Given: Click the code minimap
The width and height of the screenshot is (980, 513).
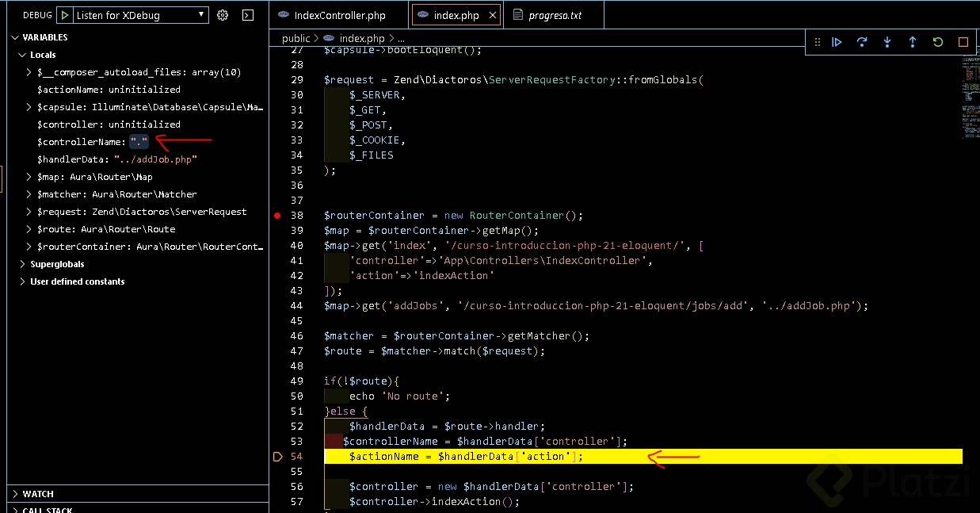Looking at the screenshot, I should pos(970,95).
